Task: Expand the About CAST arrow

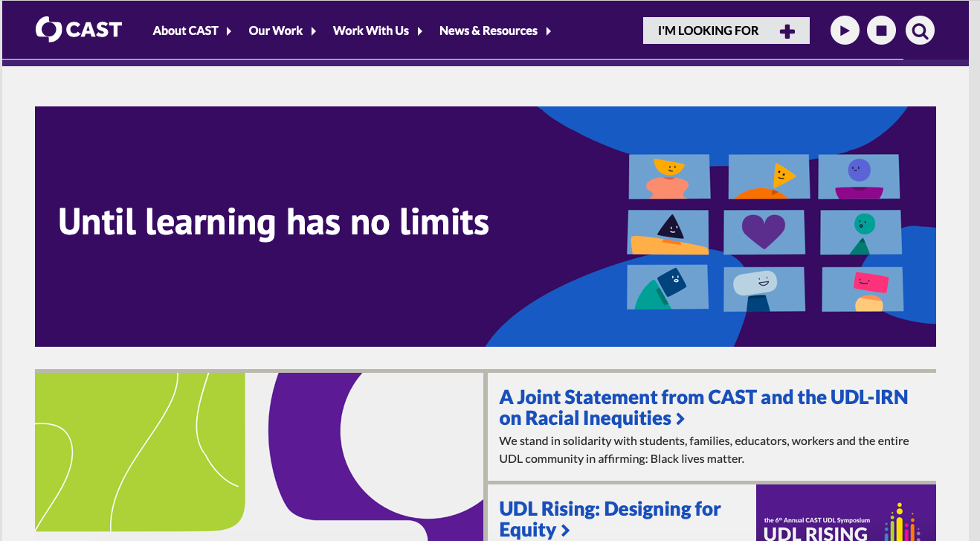Action: coord(229,31)
